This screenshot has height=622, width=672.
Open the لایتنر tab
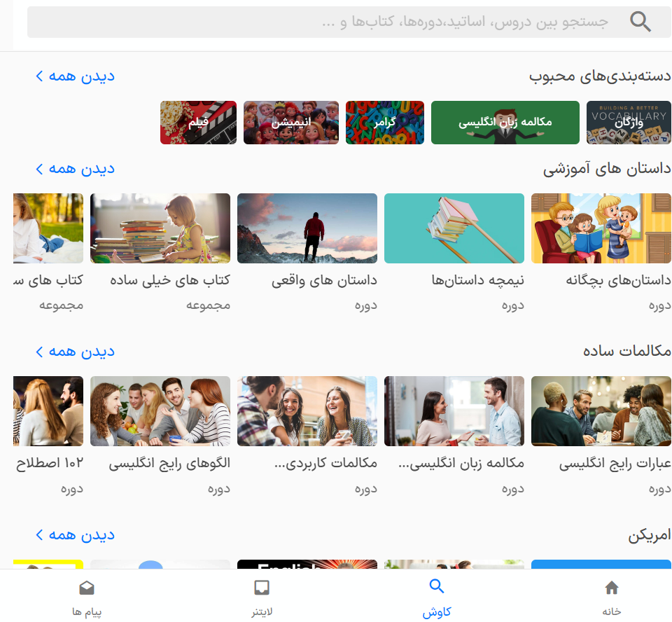coord(261,598)
